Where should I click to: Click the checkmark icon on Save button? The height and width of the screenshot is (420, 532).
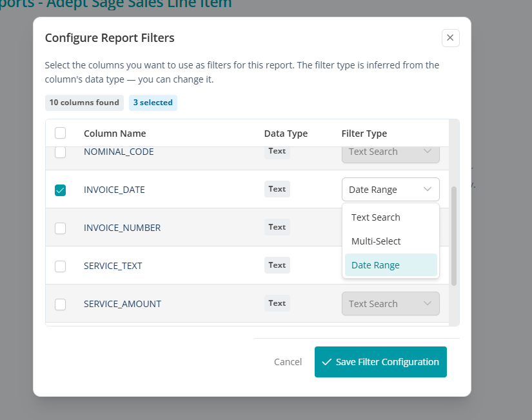pyautogui.click(x=326, y=362)
